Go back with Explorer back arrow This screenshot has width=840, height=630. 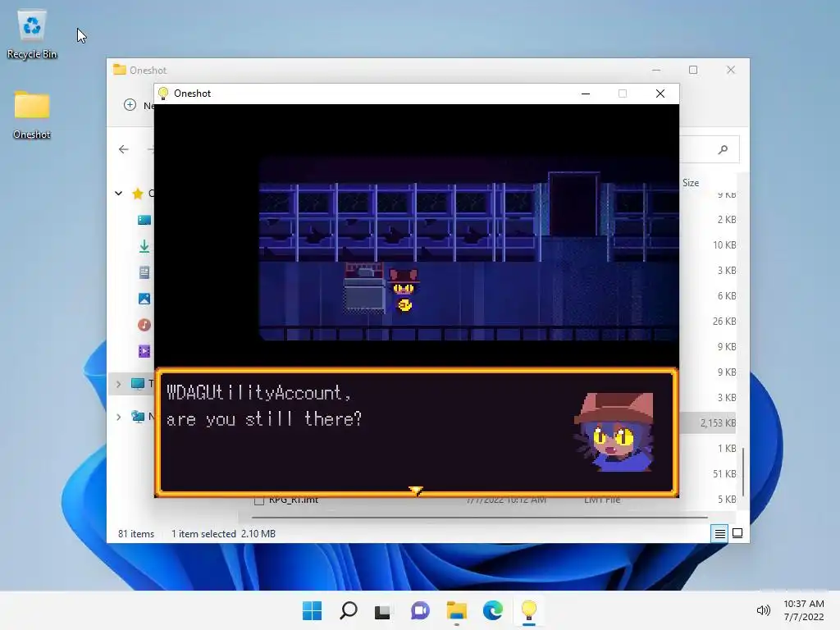point(124,149)
